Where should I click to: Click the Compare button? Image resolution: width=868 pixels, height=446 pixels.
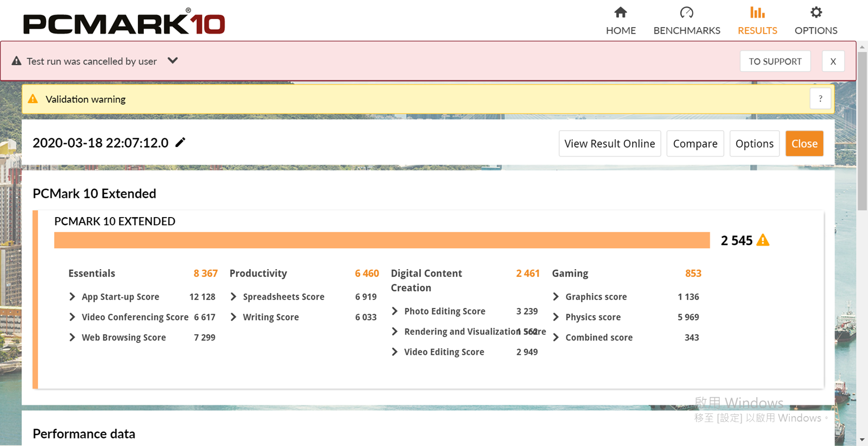[x=695, y=144]
